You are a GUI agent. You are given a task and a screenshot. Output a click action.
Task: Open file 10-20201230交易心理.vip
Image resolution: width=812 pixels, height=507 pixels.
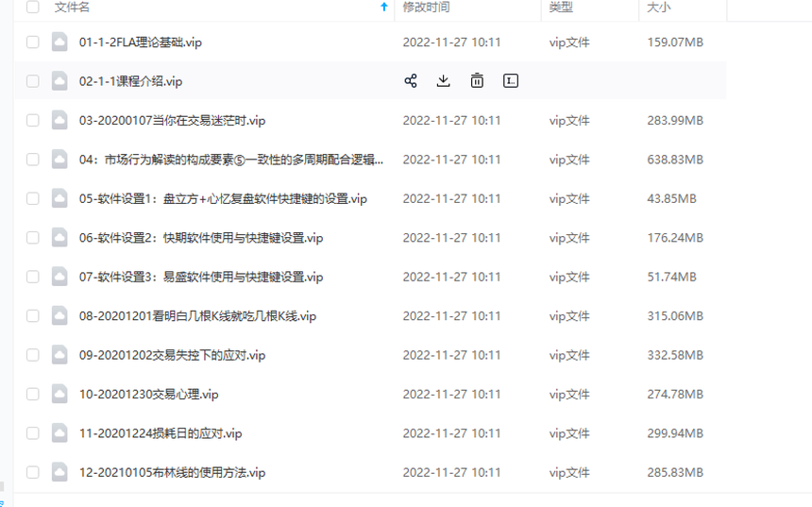tap(148, 395)
